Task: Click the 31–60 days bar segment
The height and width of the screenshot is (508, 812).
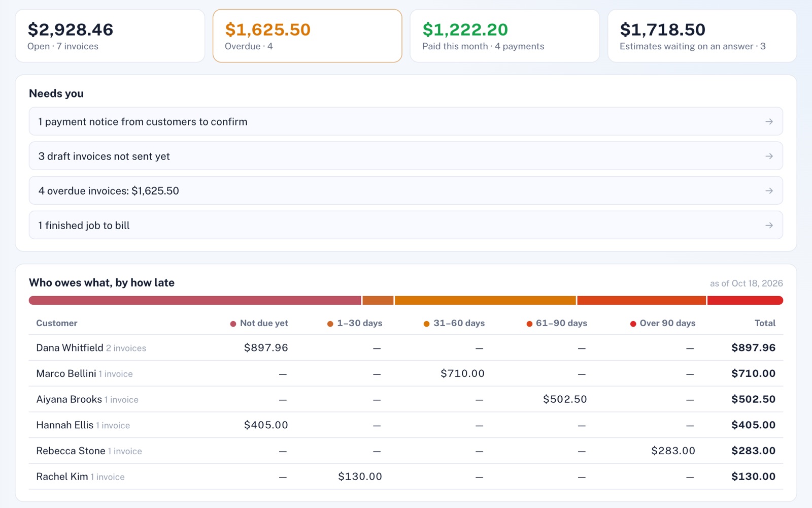Action: point(485,301)
